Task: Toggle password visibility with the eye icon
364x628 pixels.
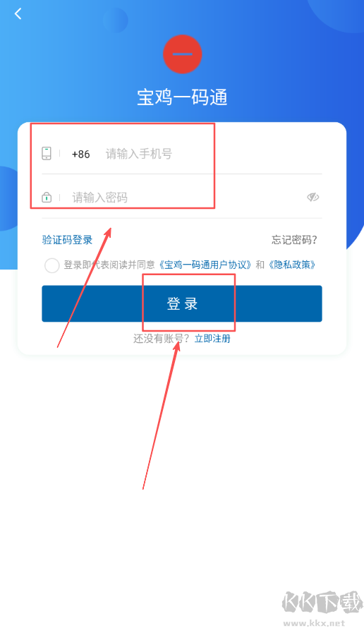Action: 313,197
